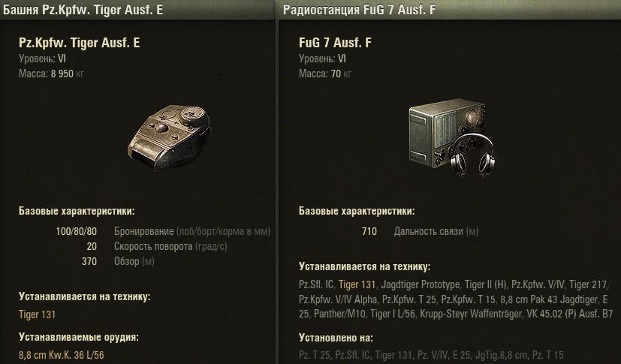Open Tiger 131 under the turret's compatible vehicles
Viewport: 621px width, 364px height.
[x=37, y=314]
